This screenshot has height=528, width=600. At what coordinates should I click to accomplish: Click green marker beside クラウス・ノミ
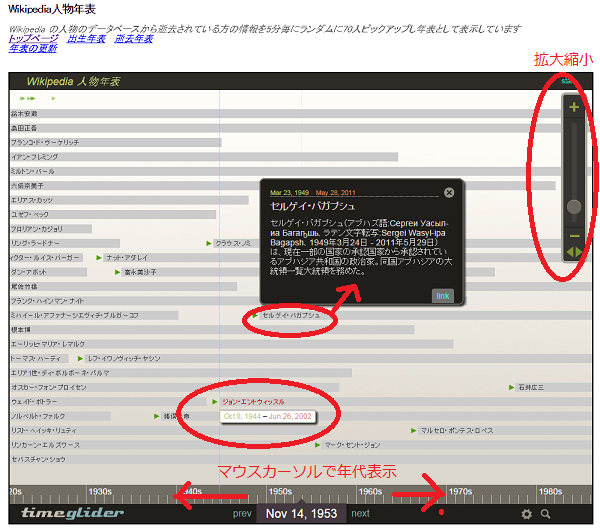pos(209,243)
